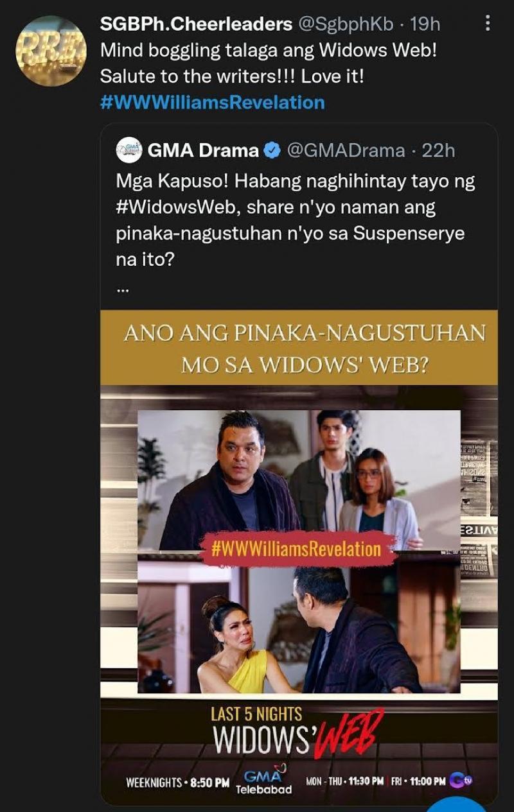The width and height of the screenshot is (514, 812).
Task: Open the SGBPh.Cheerleaders profile avatar
Action: point(51,51)
